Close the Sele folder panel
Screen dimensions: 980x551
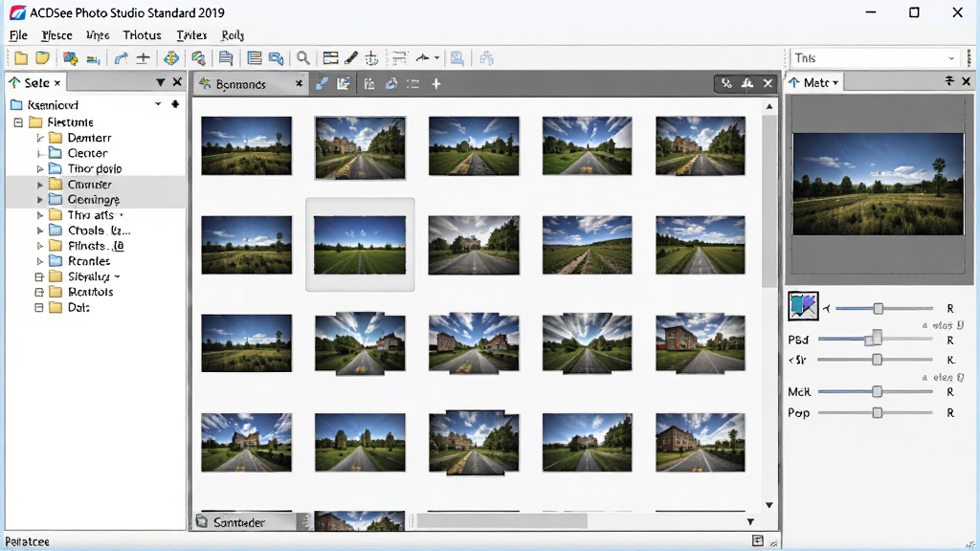click(x=177, y=82)
